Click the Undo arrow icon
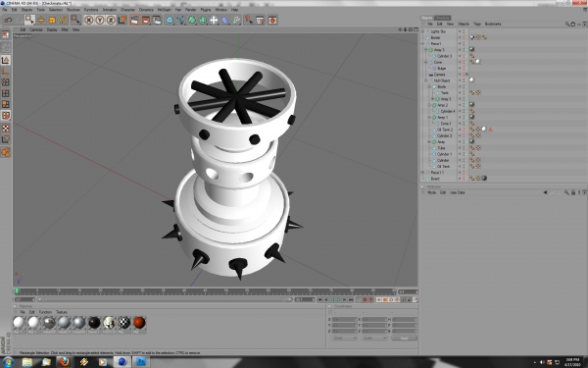588x368 pixels. point(8,20)
